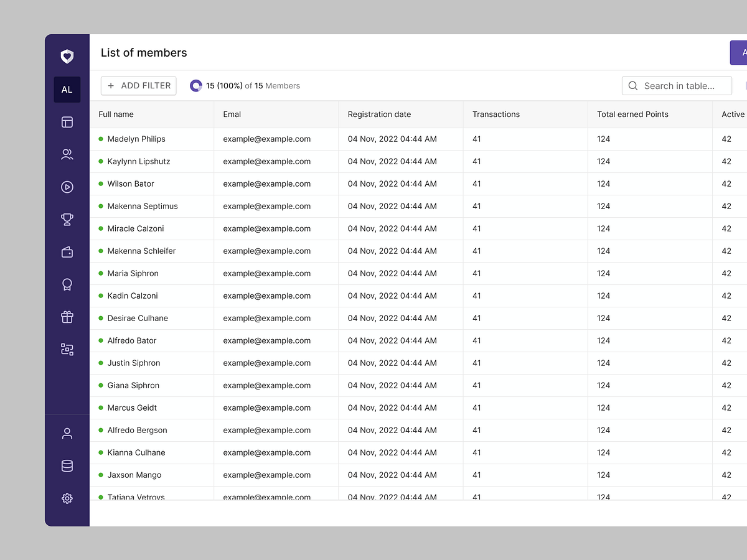Select the shield logo icon
This screenshot has height=560, width=747.
[x=67, y=56]
